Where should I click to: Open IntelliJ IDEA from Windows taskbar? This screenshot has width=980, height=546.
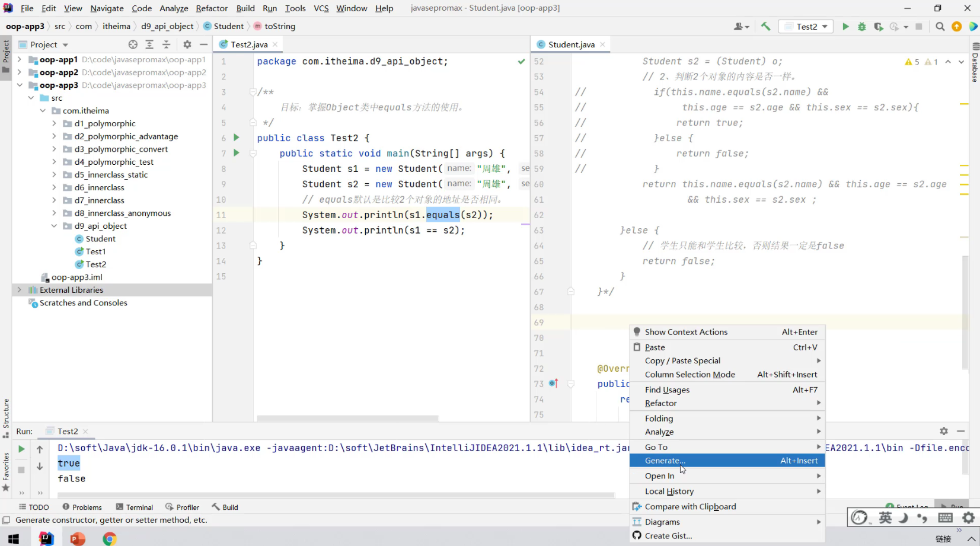(46, 538)
